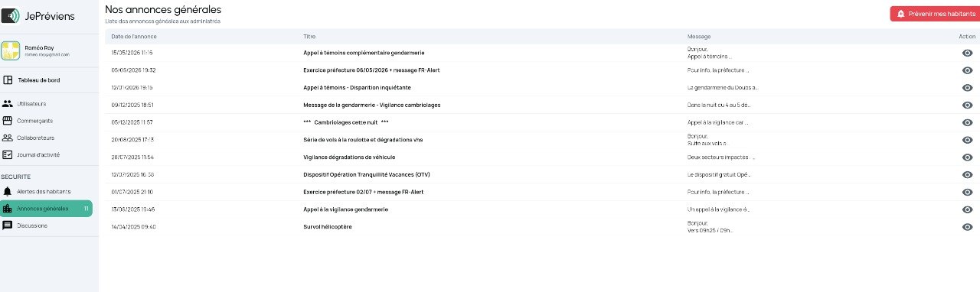
Task: Click title Appel à témoins complémentaire gendarmerie
Action: pyautogui.click(x=364, y=53)
